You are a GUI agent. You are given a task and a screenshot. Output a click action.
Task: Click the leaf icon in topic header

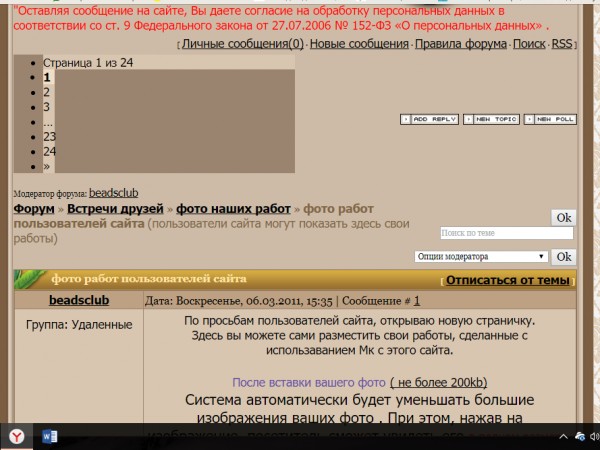tap(29, 279)
